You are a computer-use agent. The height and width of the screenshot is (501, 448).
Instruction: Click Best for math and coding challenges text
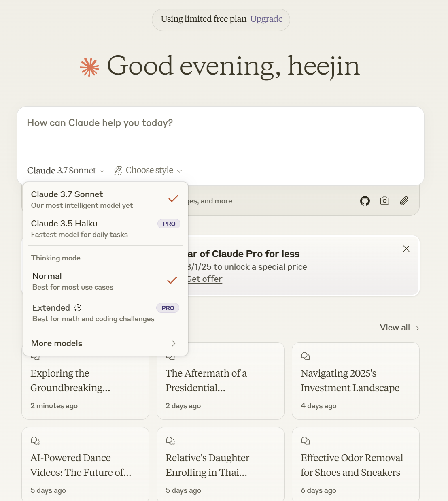[93, 319]
